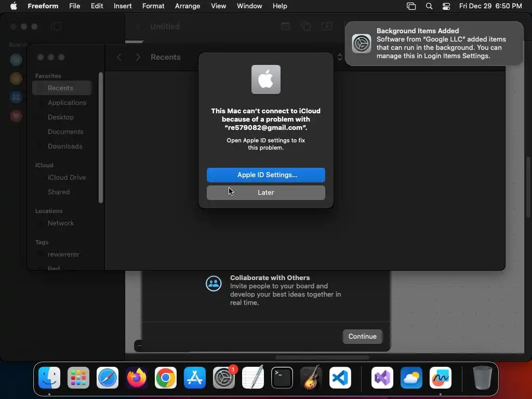The width and height of the screenshot is (532, 399).
Task: Open the File menu
Action: pos(74,6)
